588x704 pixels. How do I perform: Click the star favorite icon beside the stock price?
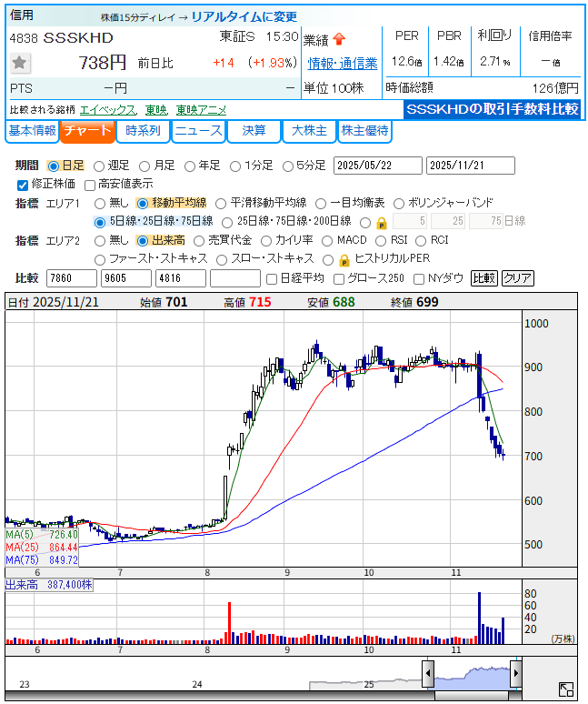[x=20, y=63]
